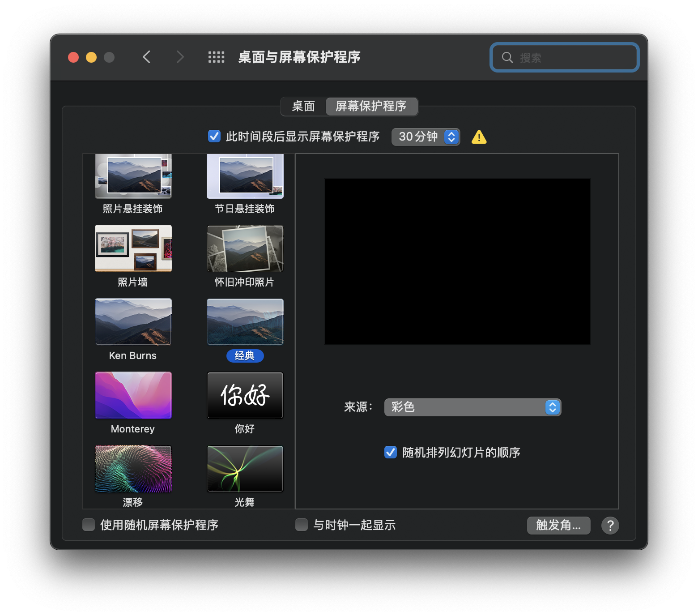Enable 使用随机屏幕保护程序 checkbox
The height and width of the screenshot is (616, 698).
89,525
